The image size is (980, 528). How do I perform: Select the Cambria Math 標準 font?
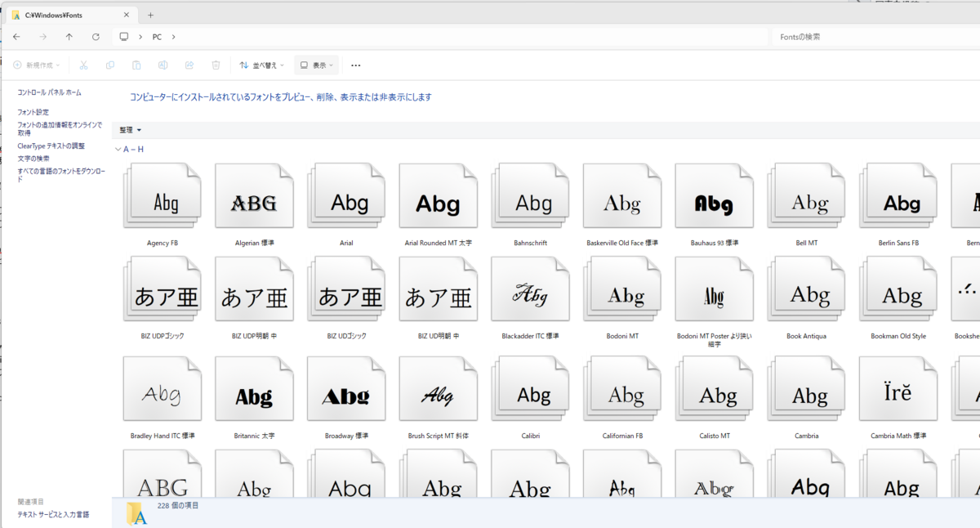click(898, 390)
